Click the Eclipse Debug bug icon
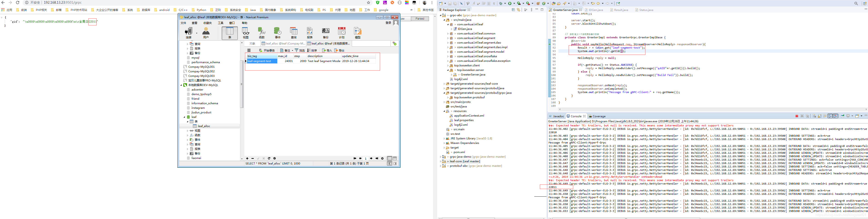Viewport: 868px width, 219px height. click(501, 3)
